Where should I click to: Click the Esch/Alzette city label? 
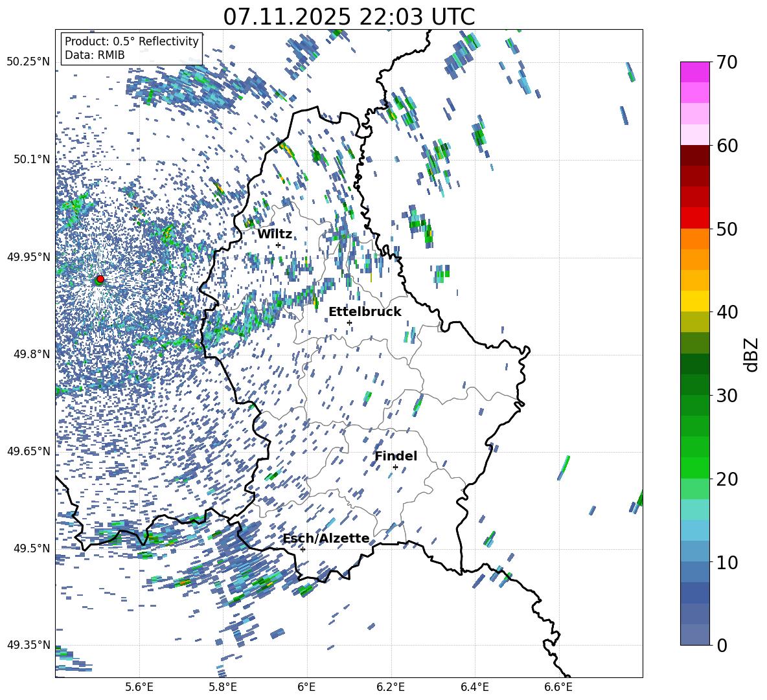(326, 539)
